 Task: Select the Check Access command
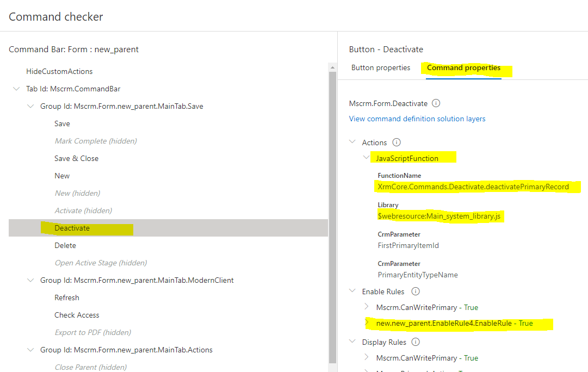pos(77,315)
